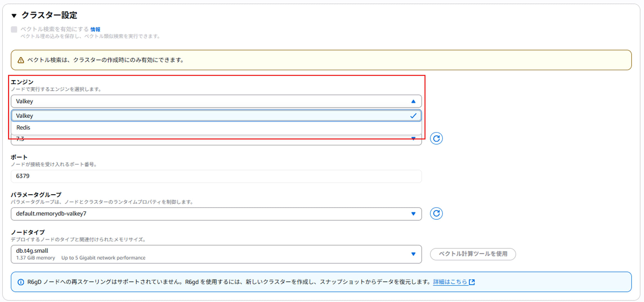Click the info icon in R6gD notice
This screenshot has height=302, width=644.
(x=21, y=282)
